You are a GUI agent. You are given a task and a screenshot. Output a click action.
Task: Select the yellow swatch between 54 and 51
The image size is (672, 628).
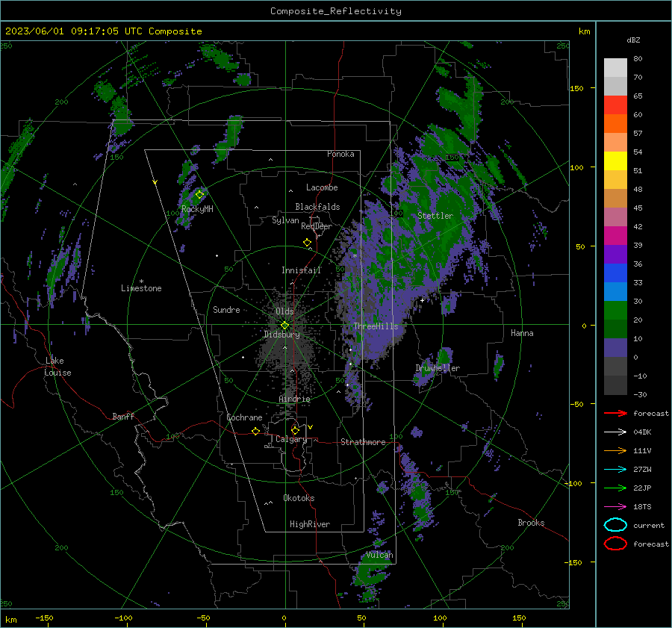[x=615, y=161]
